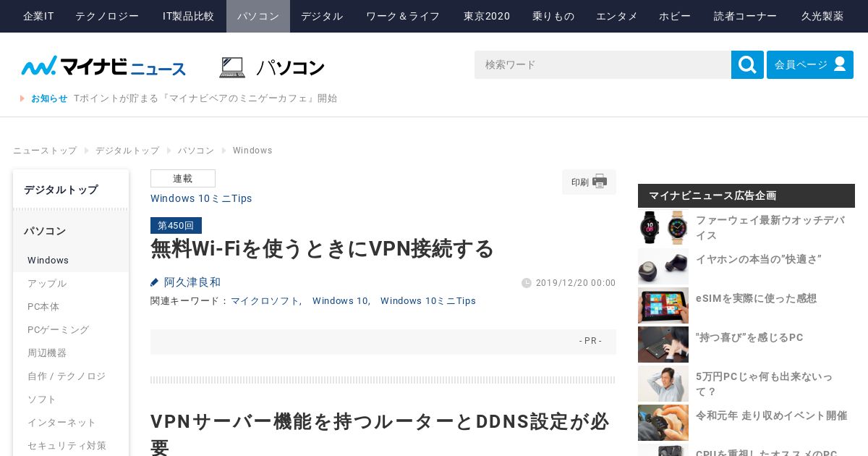Open the 読者コーナー menu item
This screenshot has width=868, height=456.
pos(746,16)
